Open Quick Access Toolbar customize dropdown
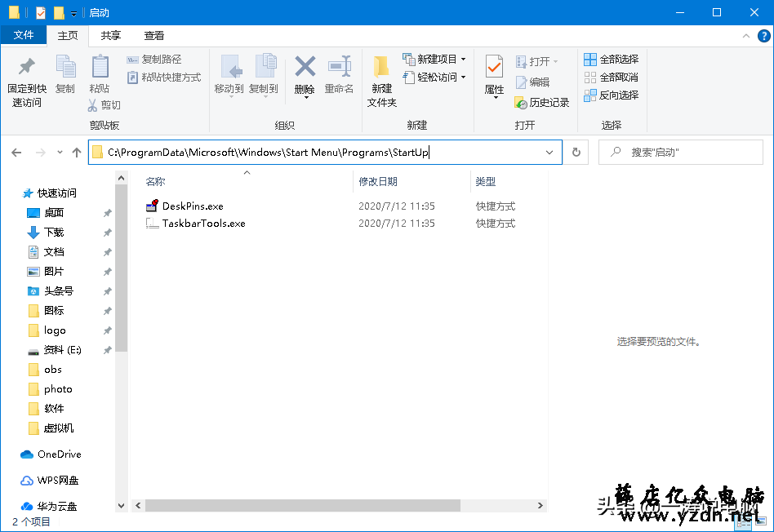 73,13
